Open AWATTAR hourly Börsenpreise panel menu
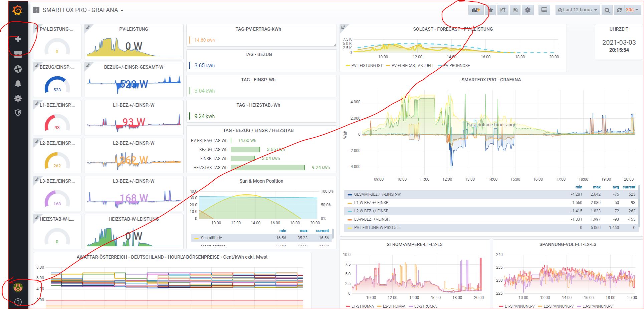 click(x=172, y=257)
